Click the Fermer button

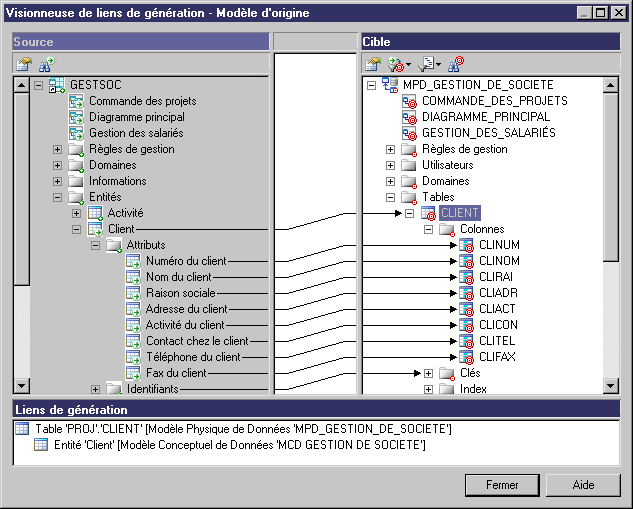click(501, 484)
